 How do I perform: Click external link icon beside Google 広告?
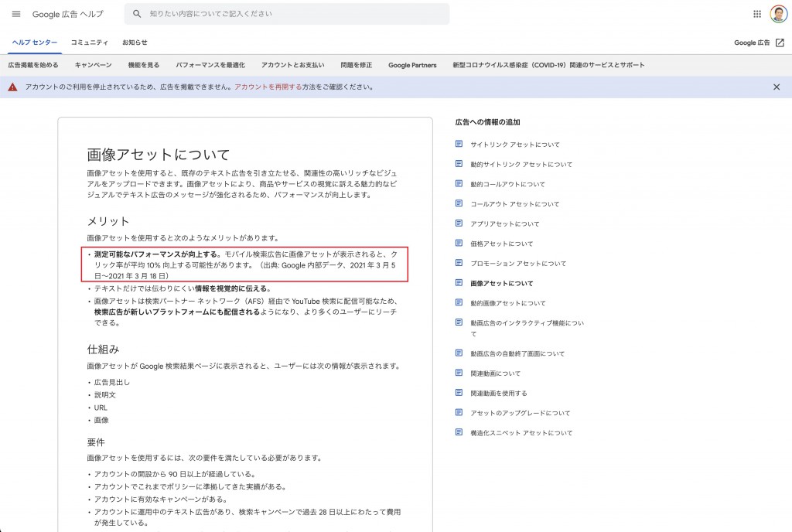coord(780,43)
